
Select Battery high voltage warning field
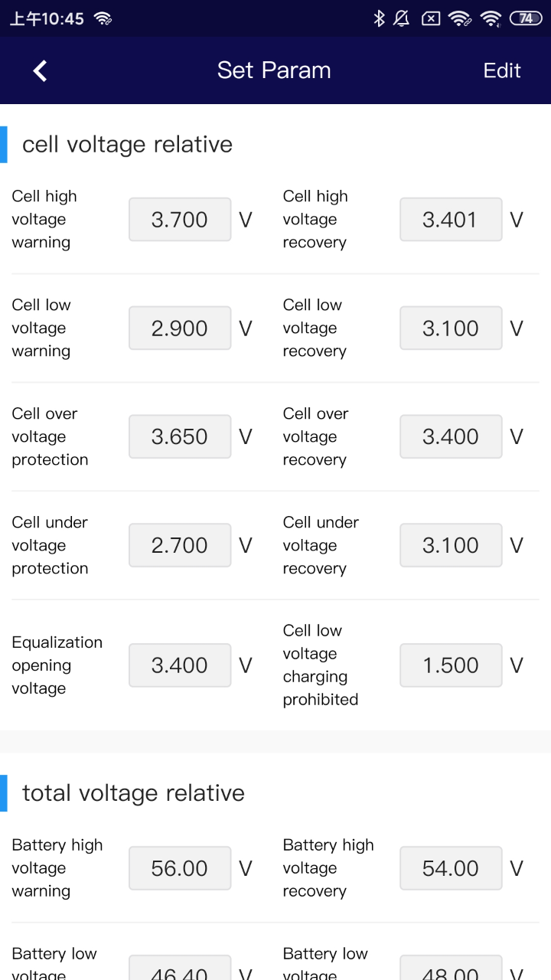(x=180, y=868)
